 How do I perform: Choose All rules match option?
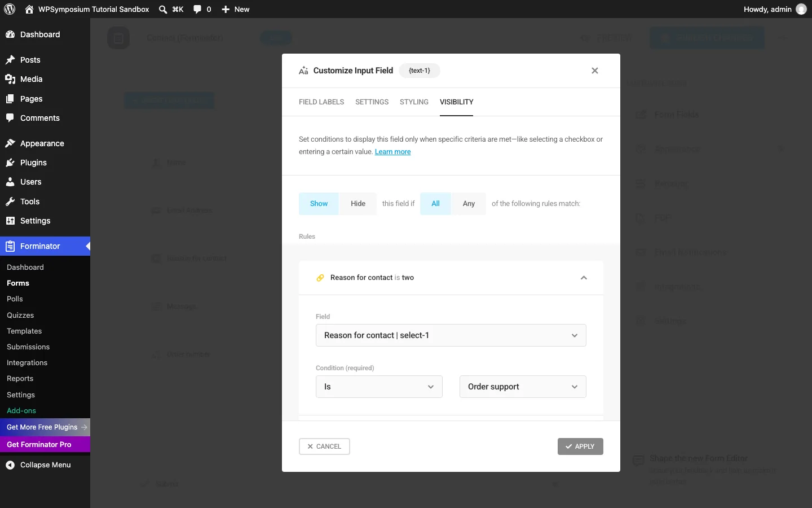pos(435,204)
